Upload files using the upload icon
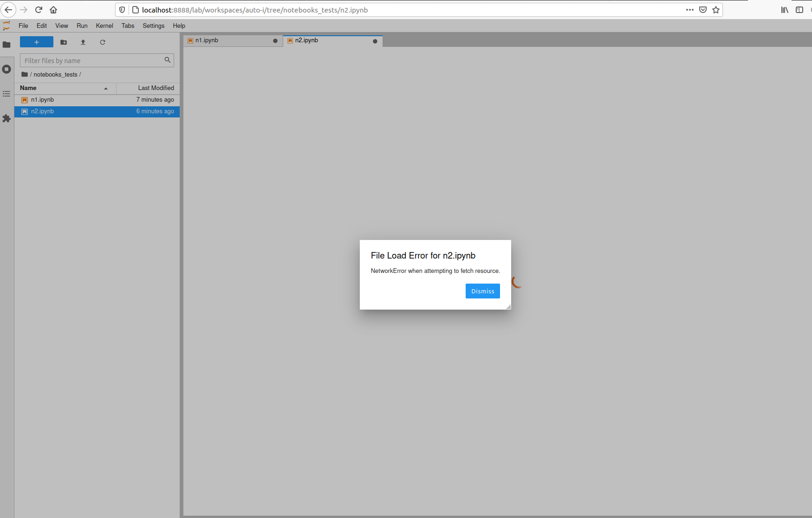 click(83, 42)
